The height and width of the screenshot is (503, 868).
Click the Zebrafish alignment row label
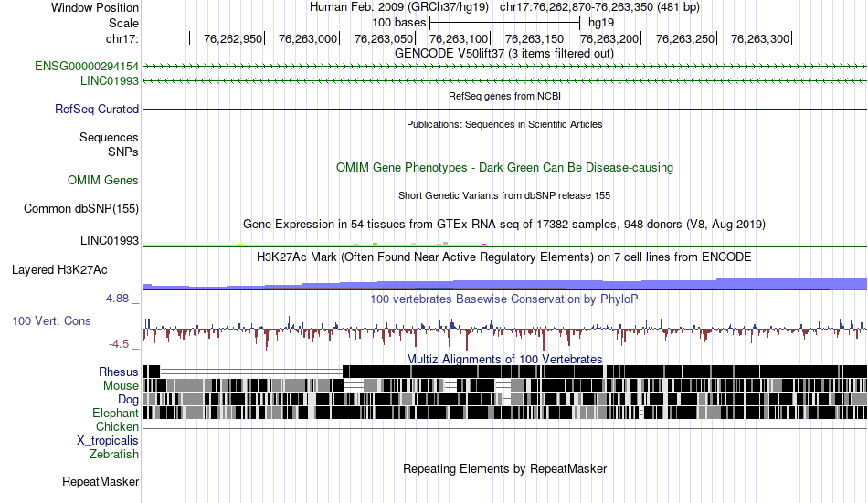pyautogui.click(x=114, y=455)
